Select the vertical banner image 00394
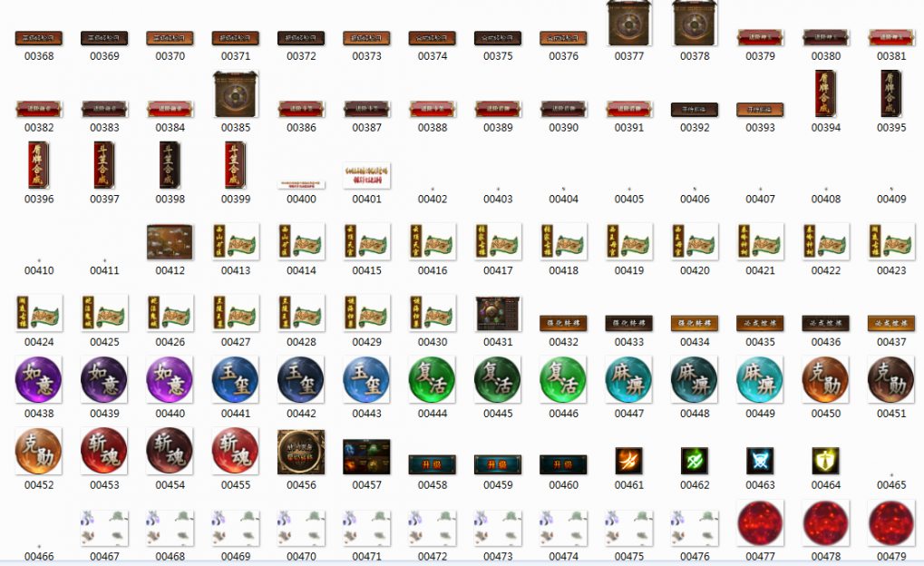This screenshot has width=924, height=566. [x=825, y=93]
